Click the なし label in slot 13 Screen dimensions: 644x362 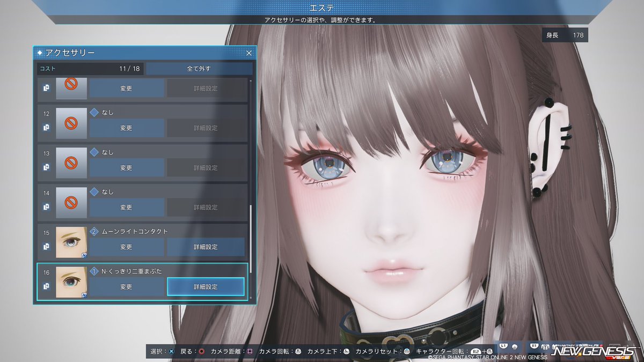coord(107,152)
